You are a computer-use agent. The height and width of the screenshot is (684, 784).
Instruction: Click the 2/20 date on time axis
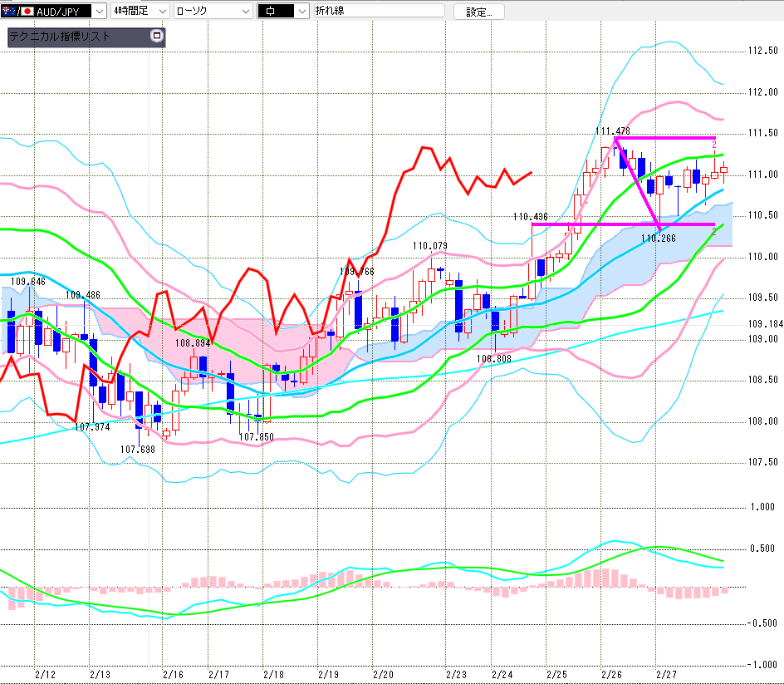383,674
